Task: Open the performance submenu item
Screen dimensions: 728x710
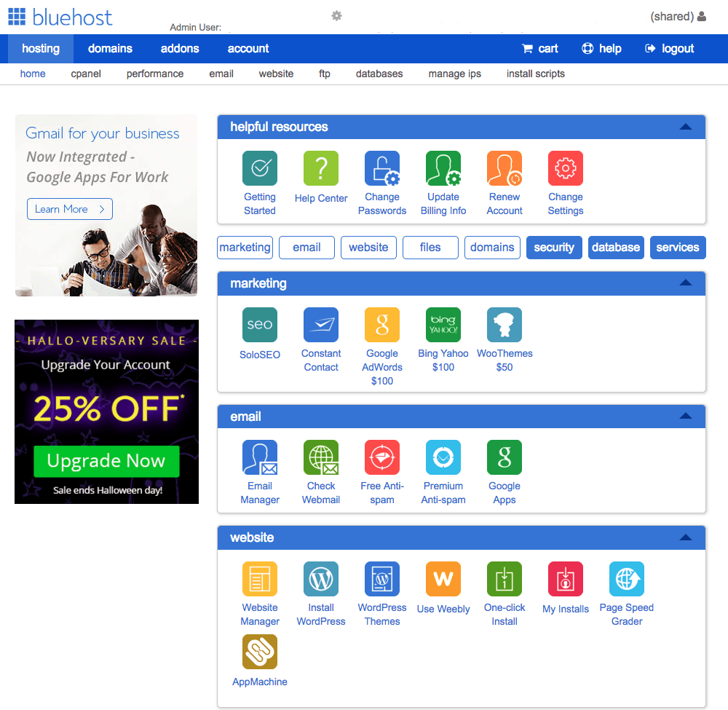Action: pyautogui.click(x=155, y=74)
